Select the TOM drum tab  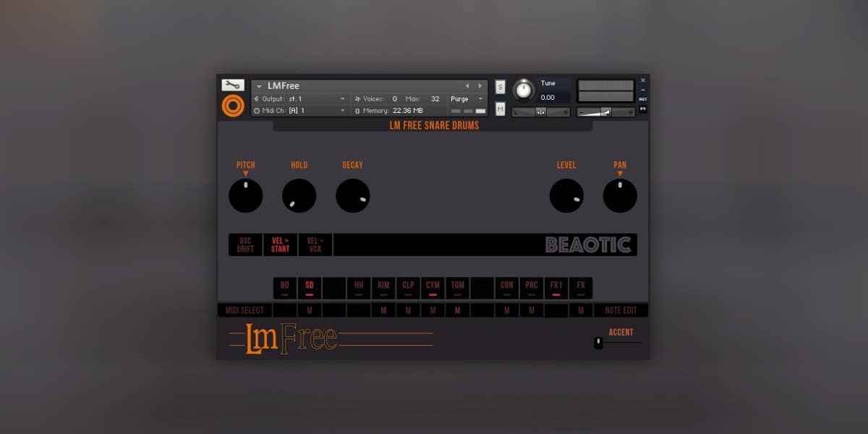point(457,288)
